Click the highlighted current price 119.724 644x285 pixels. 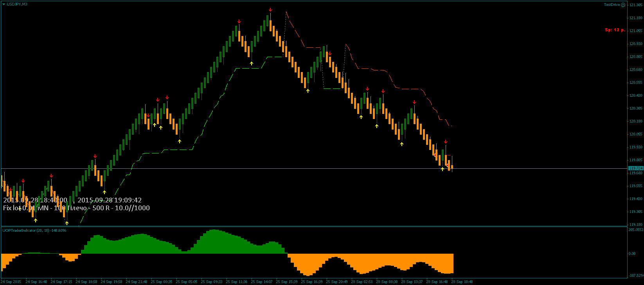click(635, 168)
